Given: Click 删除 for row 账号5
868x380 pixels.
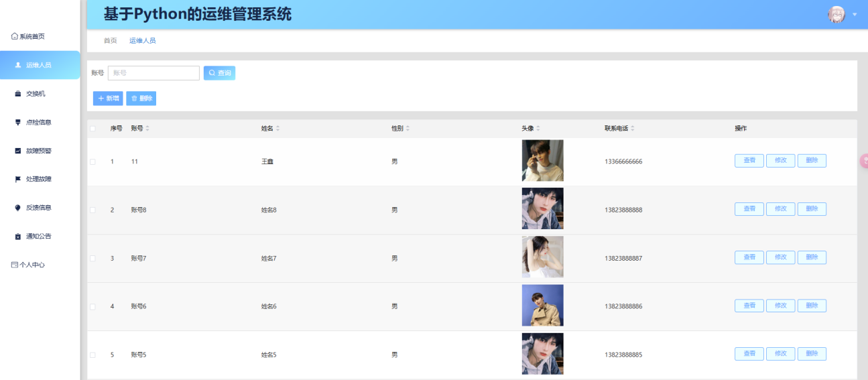Looking at the screenshot, I should click(x=812, y=354).
